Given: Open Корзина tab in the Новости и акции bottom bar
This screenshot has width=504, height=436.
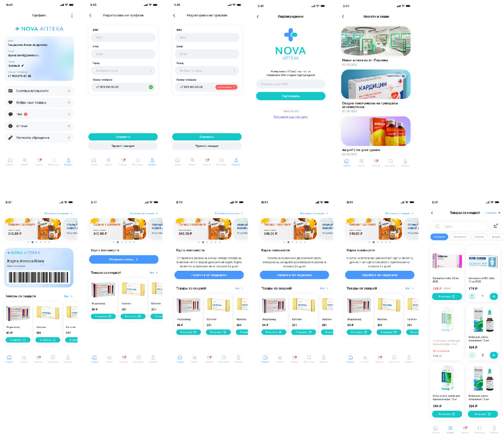Looking at the screenshot, I should point(376,163).
